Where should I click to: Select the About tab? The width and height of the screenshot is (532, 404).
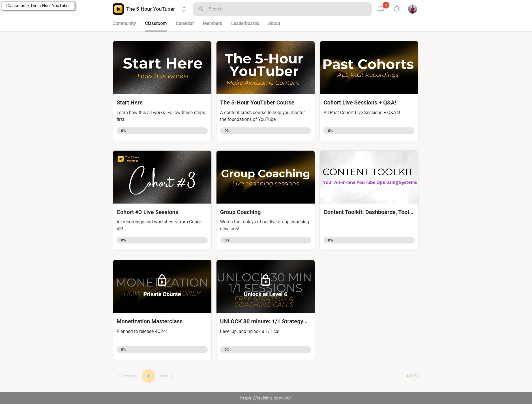[274, 23]
